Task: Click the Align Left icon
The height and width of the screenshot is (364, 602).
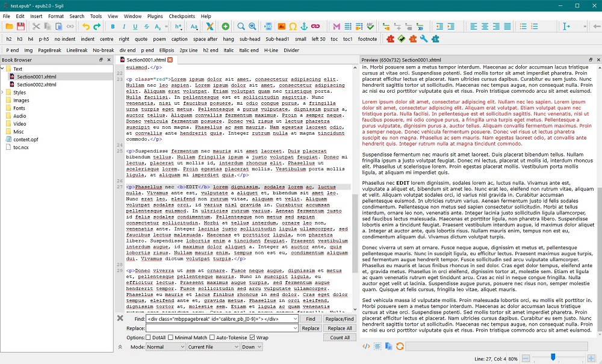Action: click(474, 26)
